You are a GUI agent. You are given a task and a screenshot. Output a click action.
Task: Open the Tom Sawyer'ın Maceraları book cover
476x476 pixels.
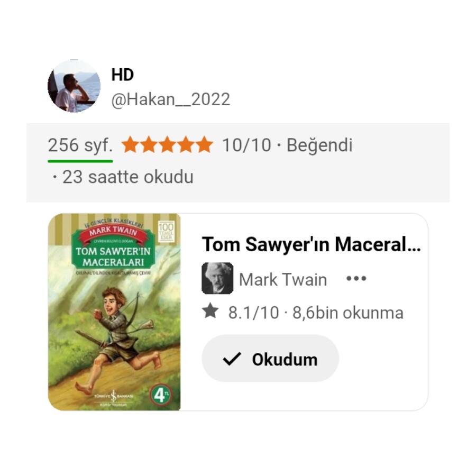114,312
